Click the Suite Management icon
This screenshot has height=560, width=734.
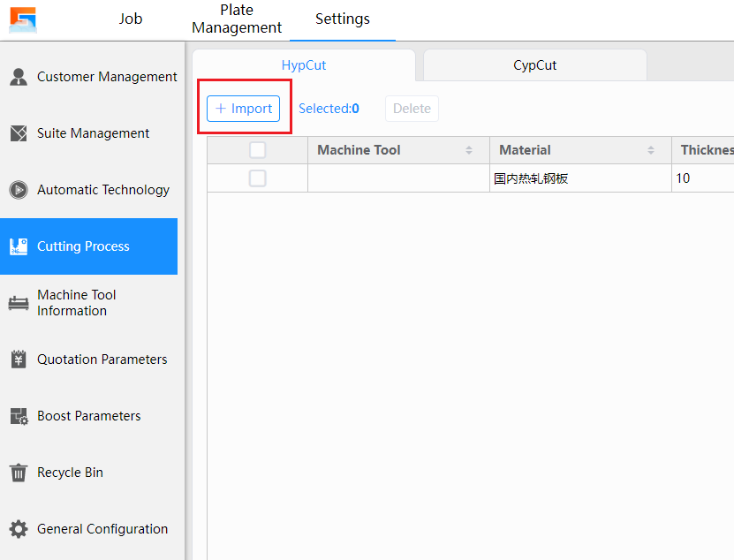(19, 133)
